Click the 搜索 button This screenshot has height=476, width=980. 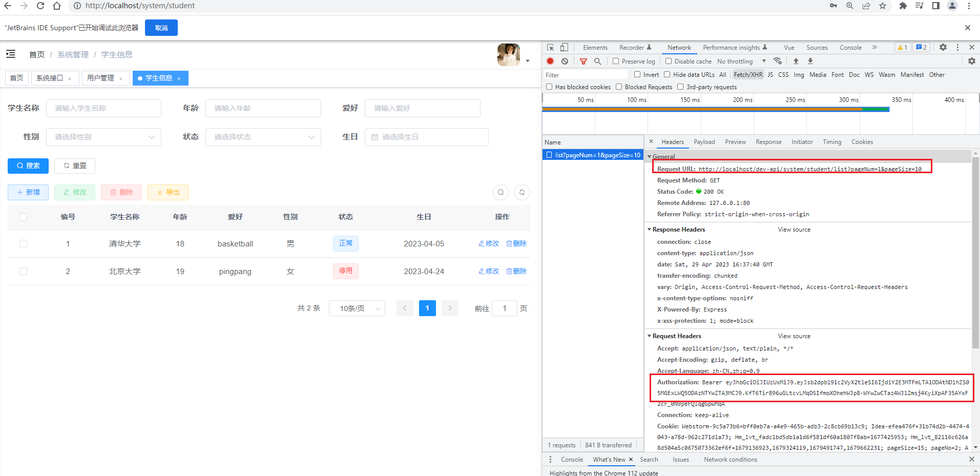click(28, 165)
